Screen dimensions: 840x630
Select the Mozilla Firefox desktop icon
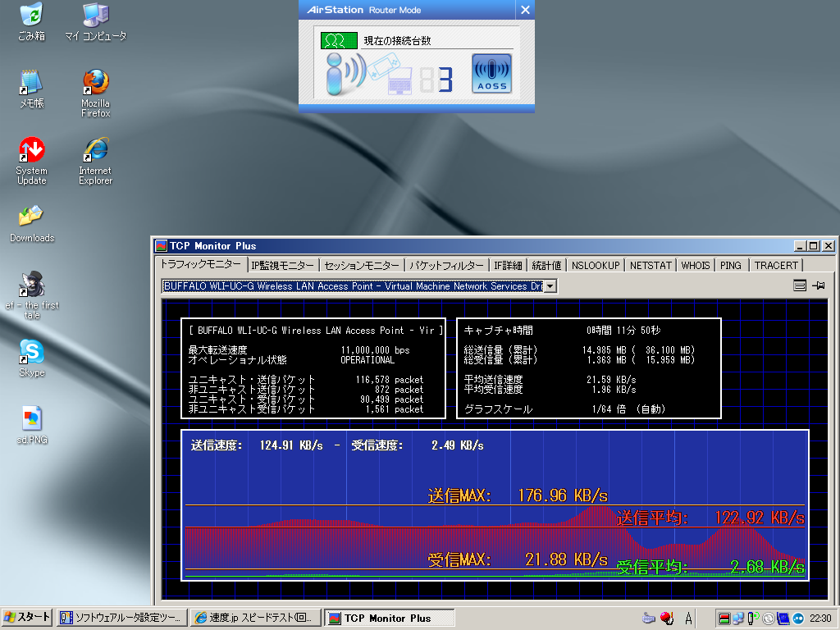[x=96, y=94]
